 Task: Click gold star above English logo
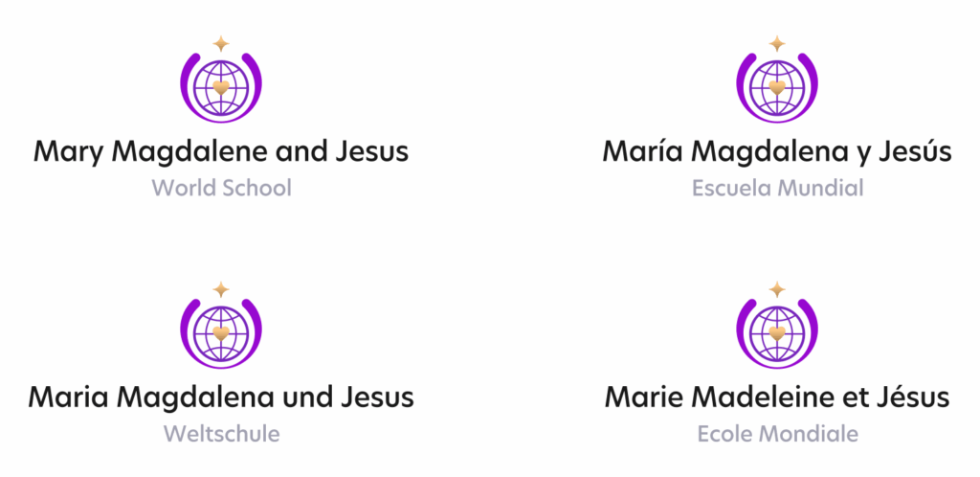coord(221,44)
